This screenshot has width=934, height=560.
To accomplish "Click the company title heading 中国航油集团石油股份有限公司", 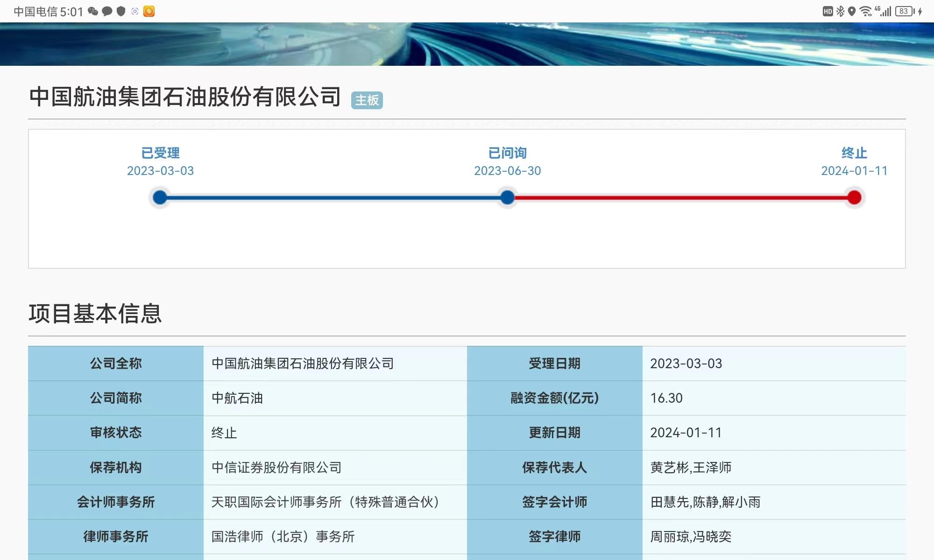I will point(185,97).
